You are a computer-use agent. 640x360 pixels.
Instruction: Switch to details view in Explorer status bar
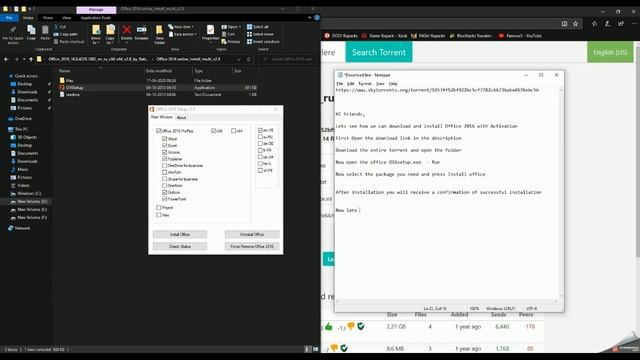click(308, 349)
